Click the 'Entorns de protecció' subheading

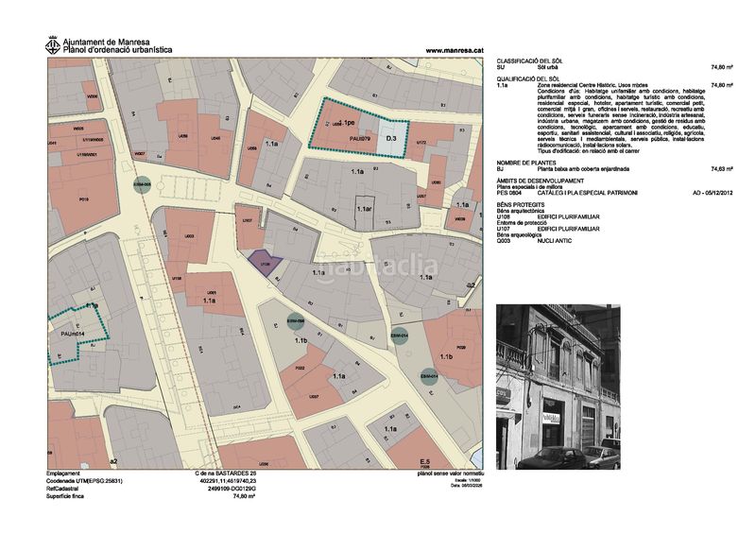(521, 223)
